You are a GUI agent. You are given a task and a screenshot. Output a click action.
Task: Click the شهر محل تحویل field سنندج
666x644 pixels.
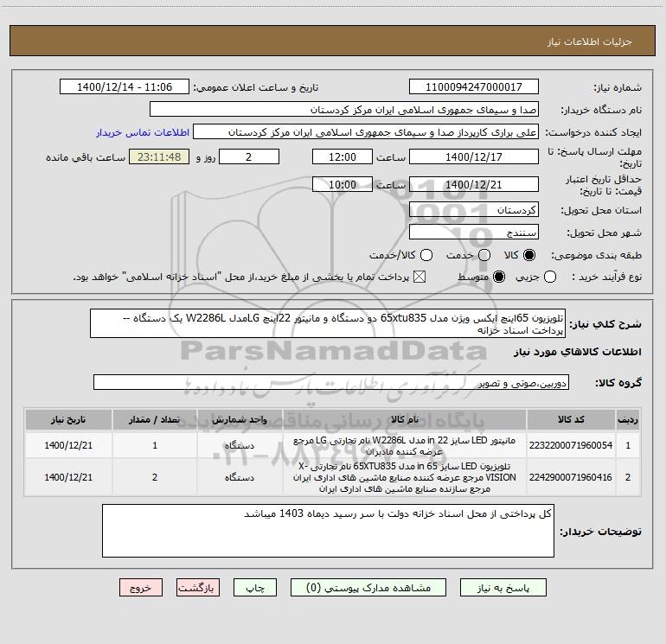tap(474, 233)
